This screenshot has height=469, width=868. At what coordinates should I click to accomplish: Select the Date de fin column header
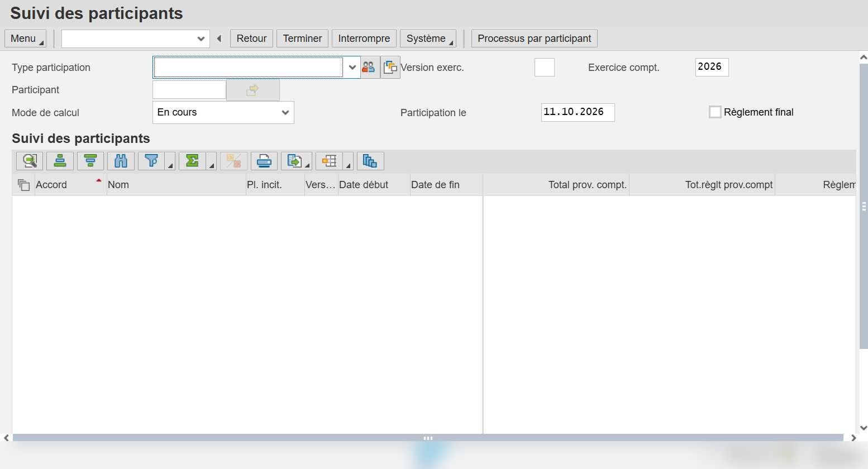coord(446,185)
